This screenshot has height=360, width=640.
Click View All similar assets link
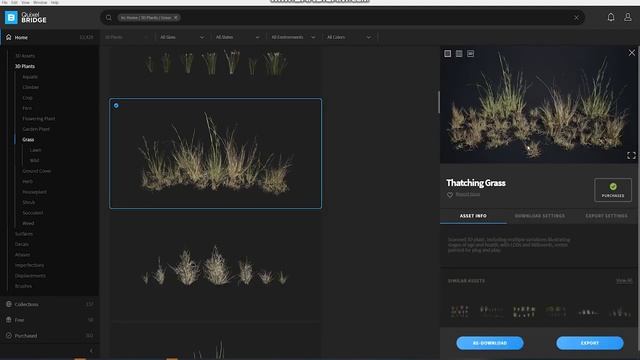(624, 281)
